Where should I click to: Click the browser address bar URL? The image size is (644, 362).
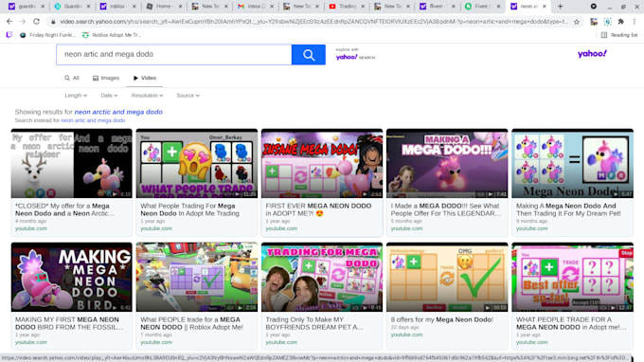[x=313, y=22]
